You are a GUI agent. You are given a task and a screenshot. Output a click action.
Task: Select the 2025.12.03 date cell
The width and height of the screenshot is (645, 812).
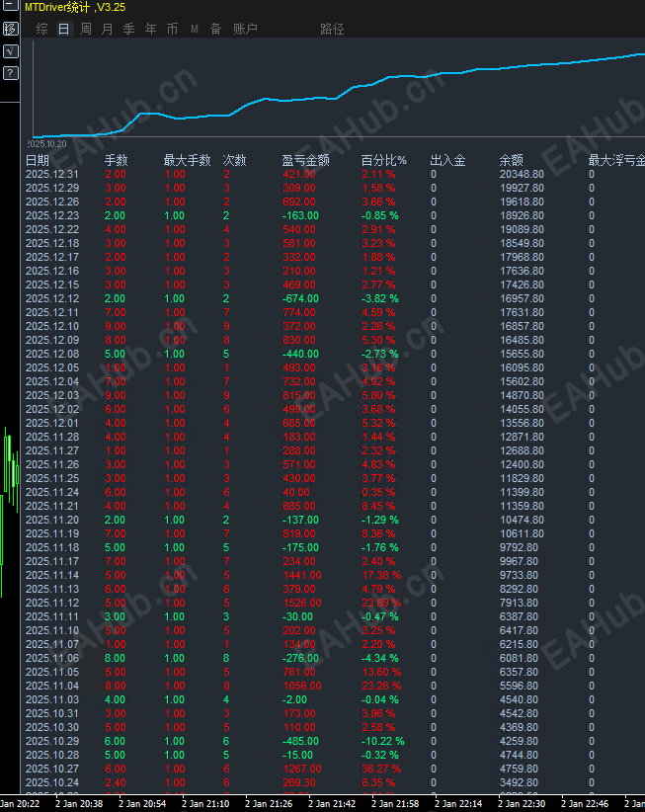(x=51, y=396)
